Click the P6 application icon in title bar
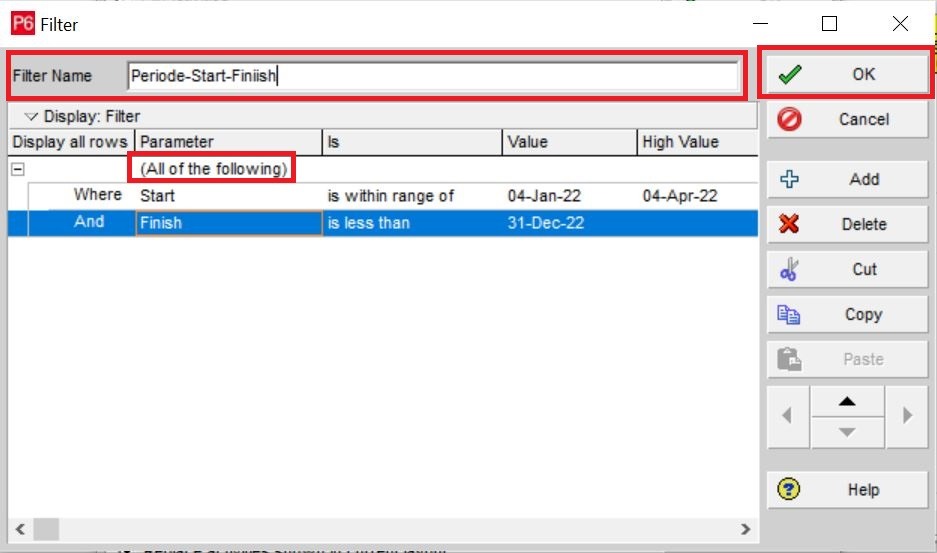 23,24
